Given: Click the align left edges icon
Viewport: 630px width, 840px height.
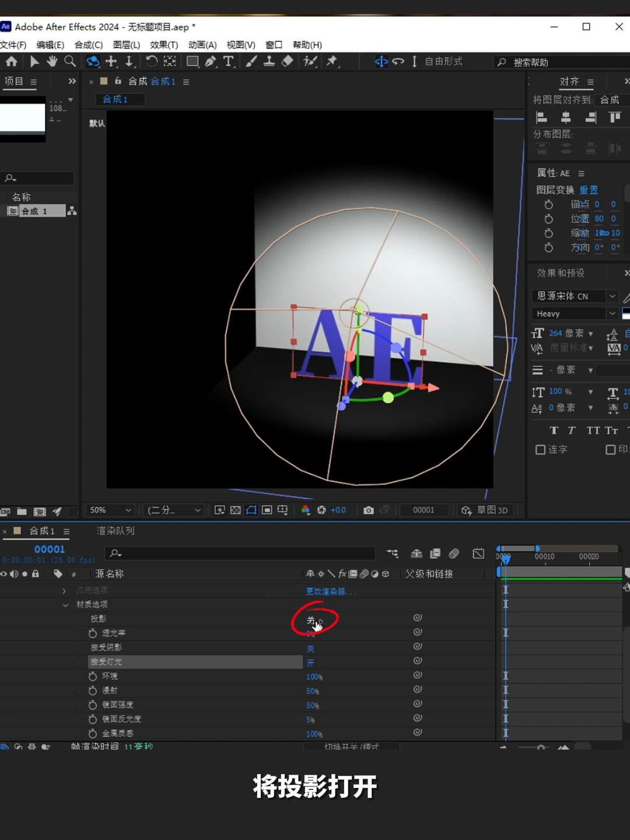Looking at the screenshot, I should (x=541, y=117).
